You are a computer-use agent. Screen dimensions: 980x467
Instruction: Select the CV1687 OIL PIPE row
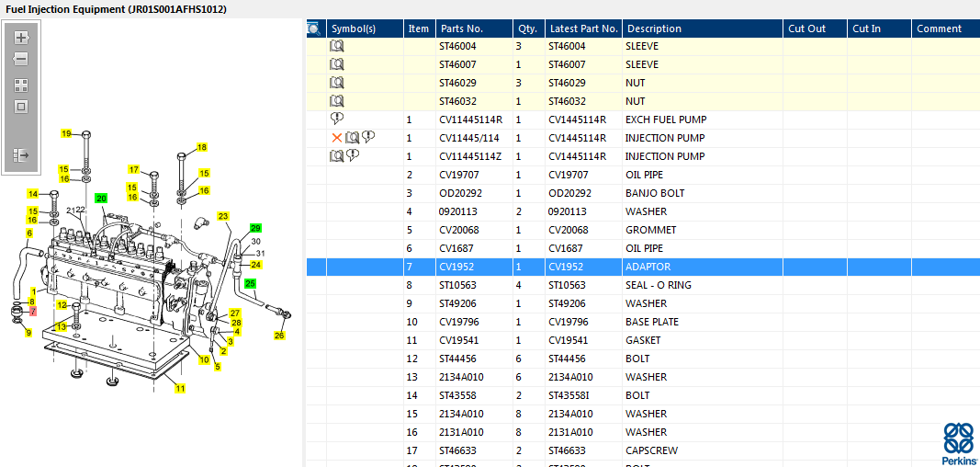click(643, 248)
